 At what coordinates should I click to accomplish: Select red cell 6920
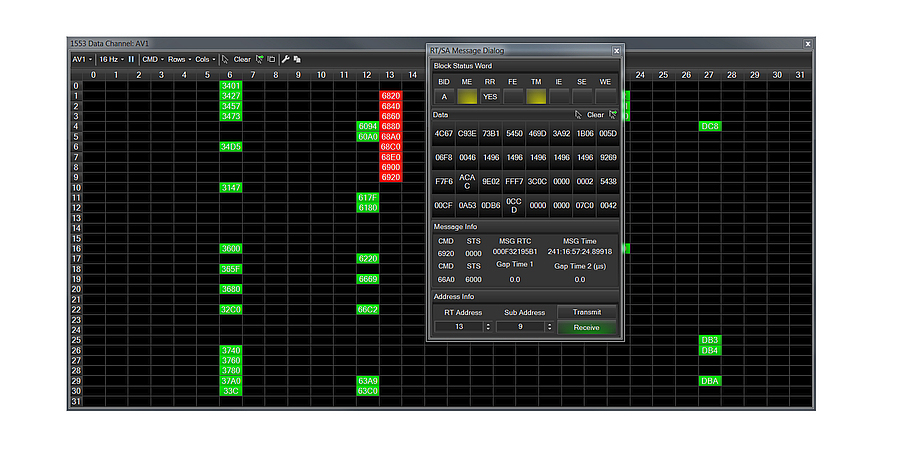click(x=390, y=177)
